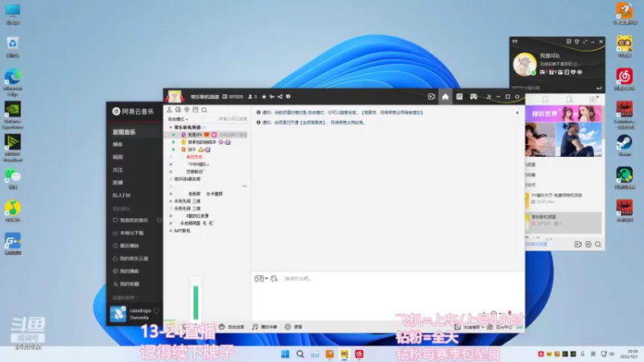Open Microsoft Edge desktop shortcut
Image resolution: width=644 pixels, height=362 pixels.
[13, 83]
